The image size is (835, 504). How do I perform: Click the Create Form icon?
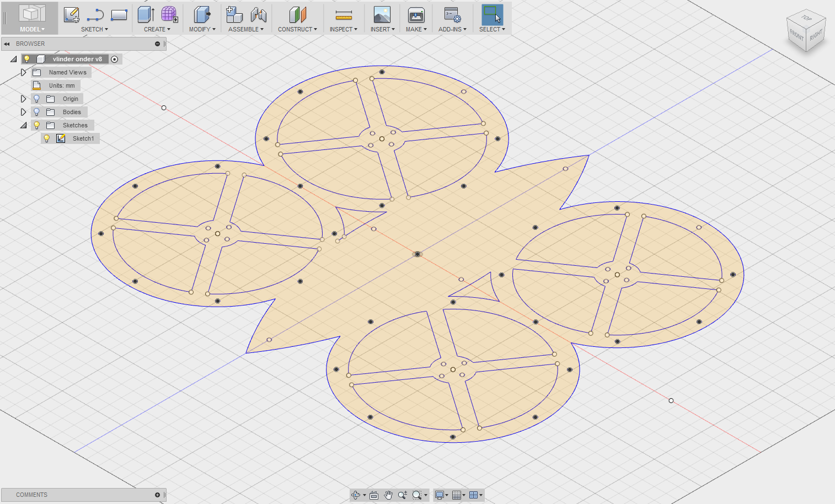coord(169,15)
